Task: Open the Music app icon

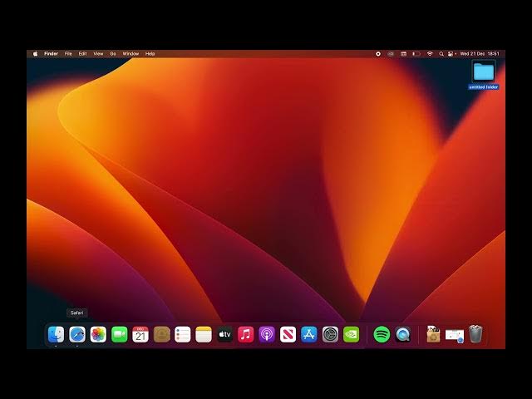Action: pos(246,334)
